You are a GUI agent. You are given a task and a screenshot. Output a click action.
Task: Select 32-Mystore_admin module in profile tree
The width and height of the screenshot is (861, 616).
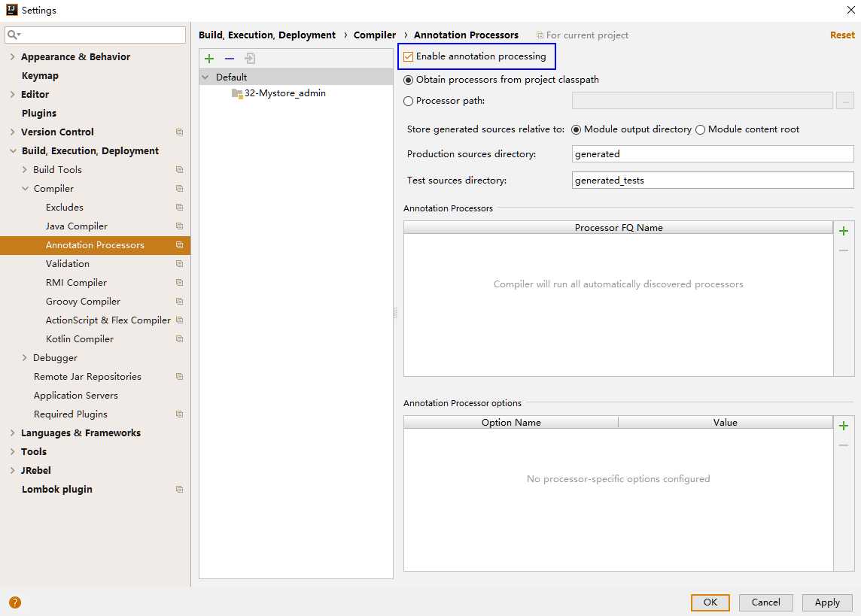point(285,93)
